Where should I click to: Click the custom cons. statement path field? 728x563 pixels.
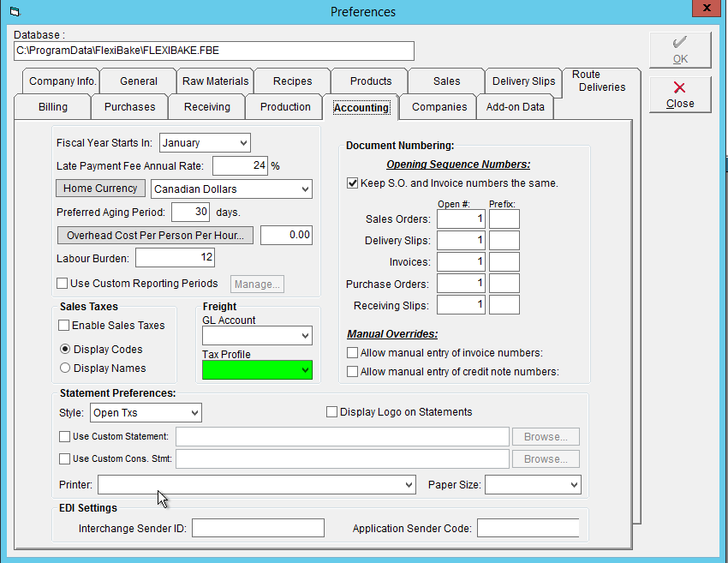pyautogui.click(x=343, y=459)
